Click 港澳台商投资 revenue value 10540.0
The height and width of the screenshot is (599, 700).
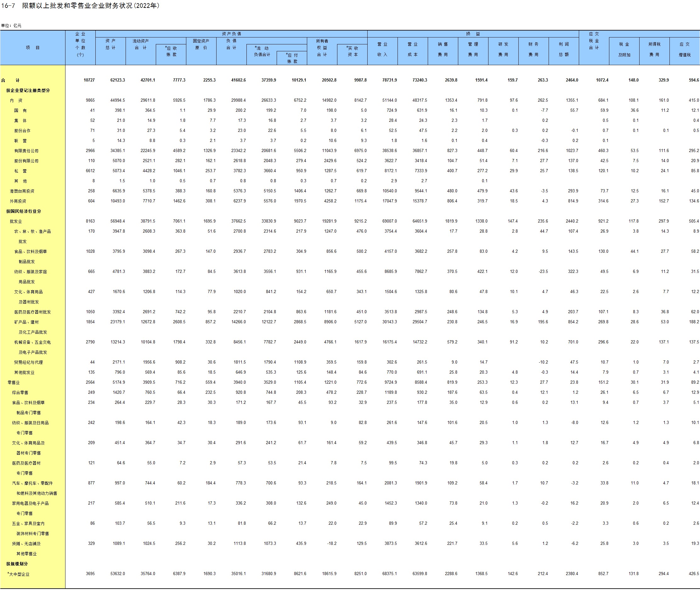coord(390,191)
